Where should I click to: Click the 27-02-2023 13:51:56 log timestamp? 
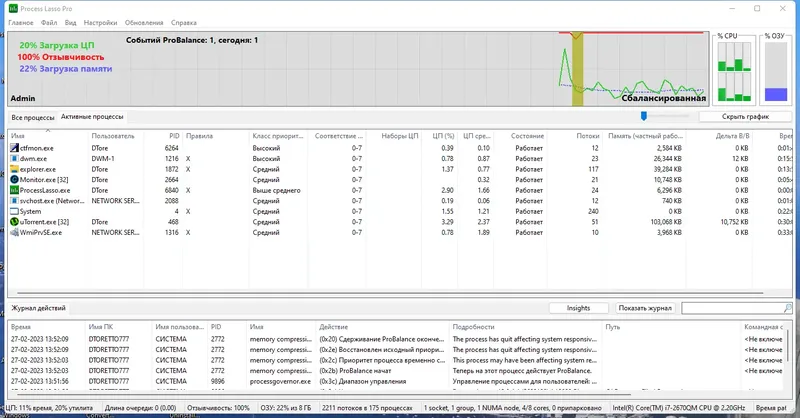tap(39, 381)
